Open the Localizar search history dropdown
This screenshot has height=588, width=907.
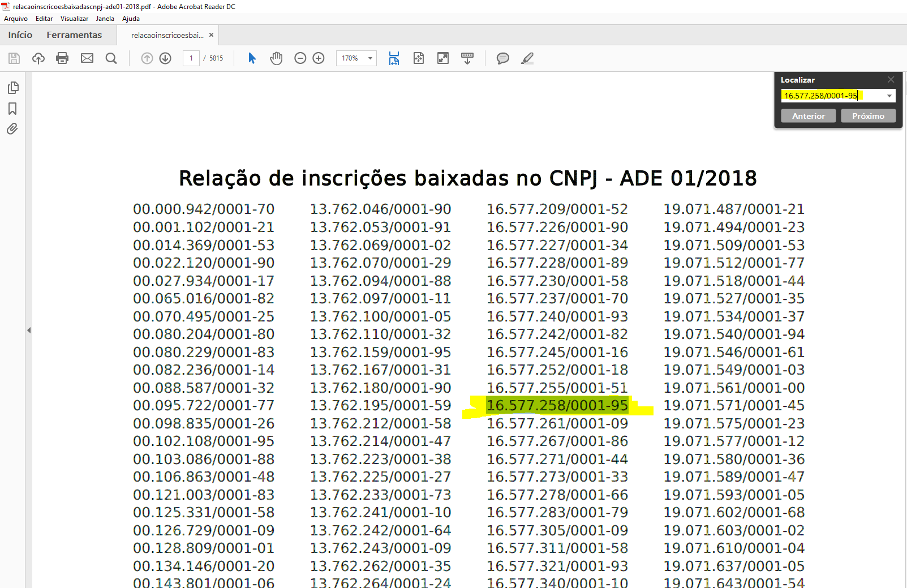(888, 95)
